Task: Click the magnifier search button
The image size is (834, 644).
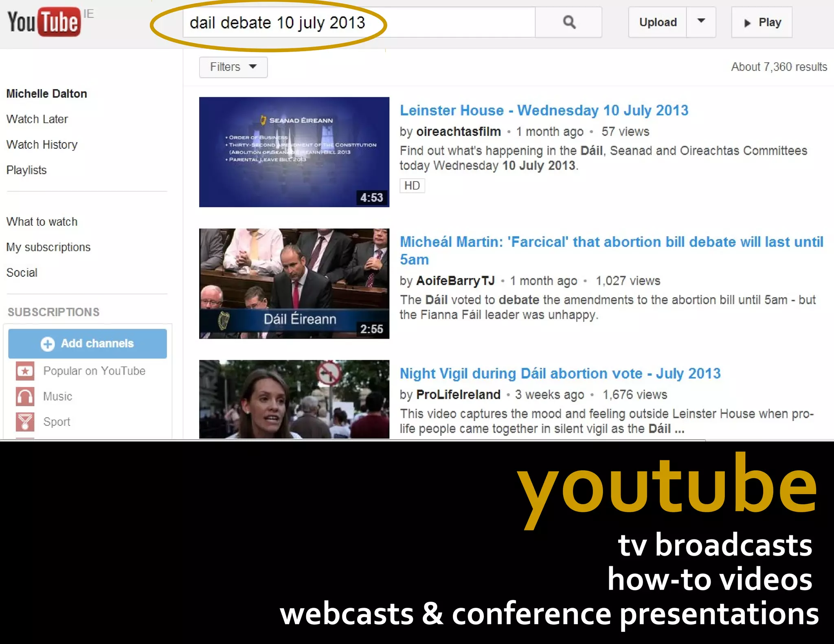Action: 568,22
